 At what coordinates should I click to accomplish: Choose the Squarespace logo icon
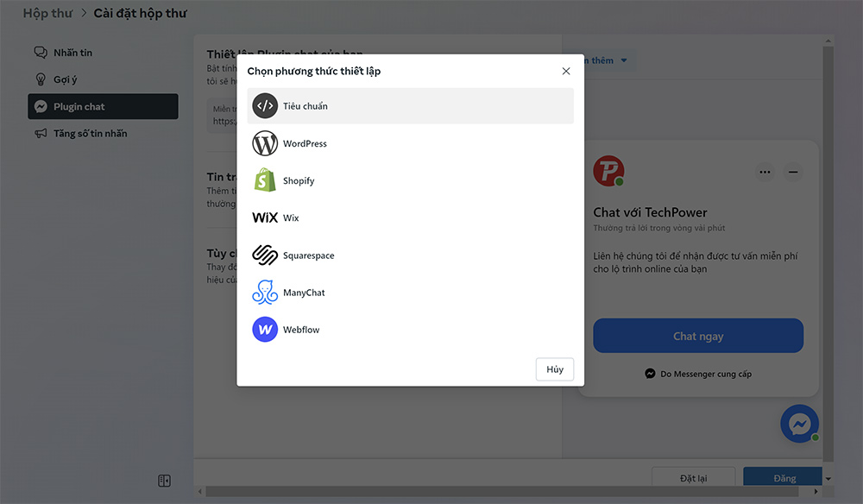coord(265,255)
